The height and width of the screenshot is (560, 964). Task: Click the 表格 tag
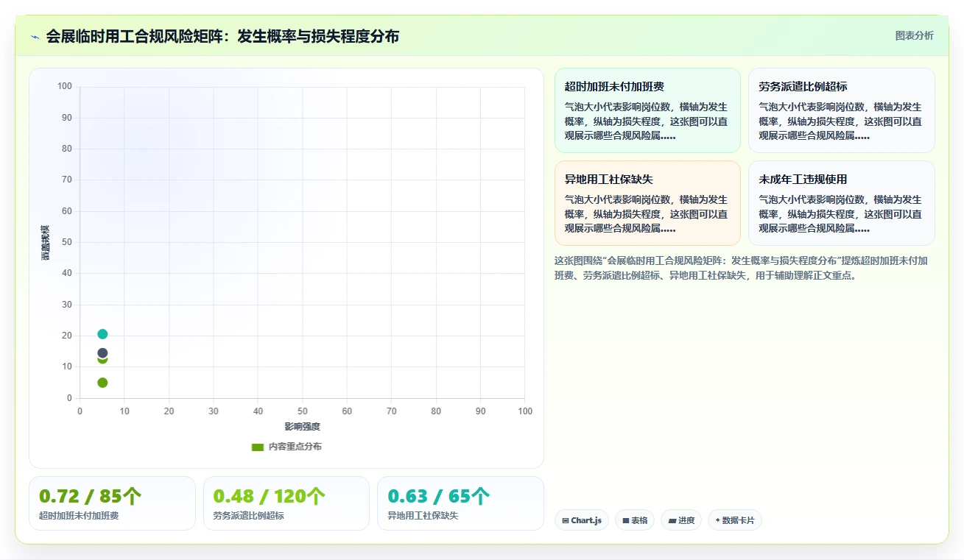[635, 520]
